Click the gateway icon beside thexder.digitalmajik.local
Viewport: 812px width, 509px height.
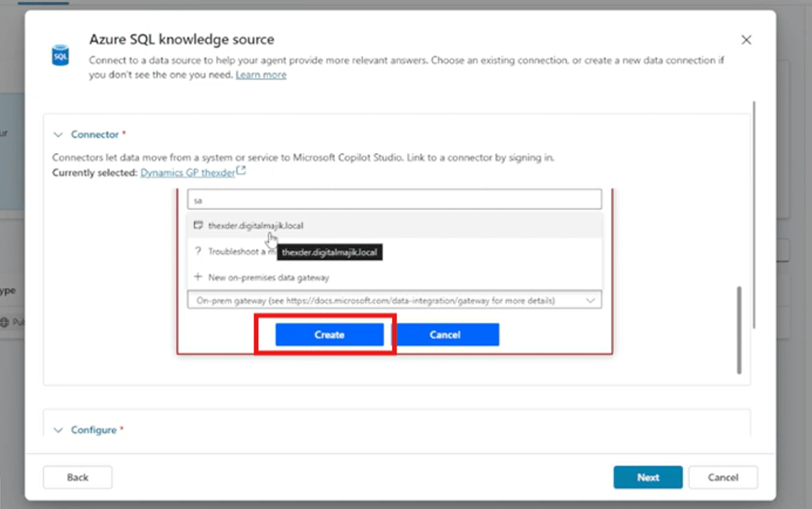tap(198, 226)
